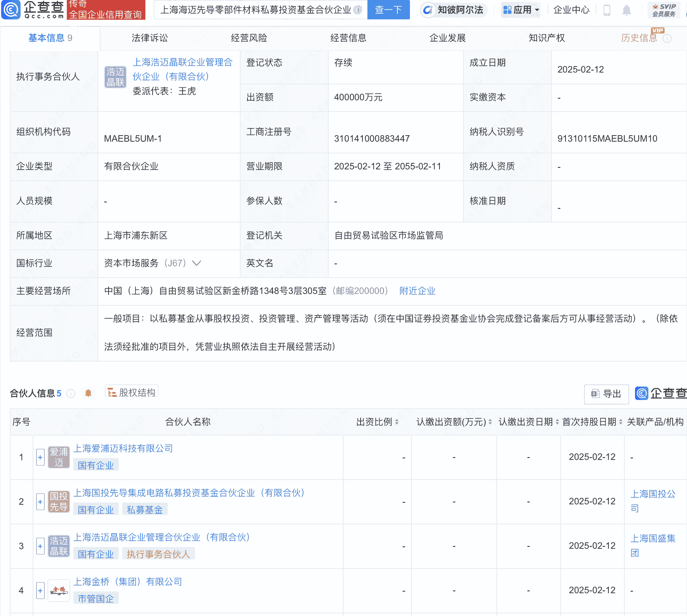This screenshot has width=687, height=616.
Task: Click the mobile phone icon near 企业中心
Action: (606, 10)
